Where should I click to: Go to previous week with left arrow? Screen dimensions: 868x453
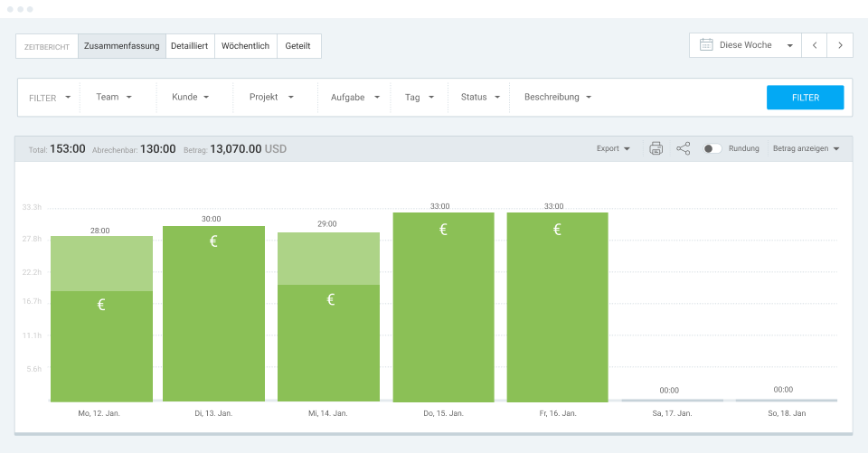point(815,45)
